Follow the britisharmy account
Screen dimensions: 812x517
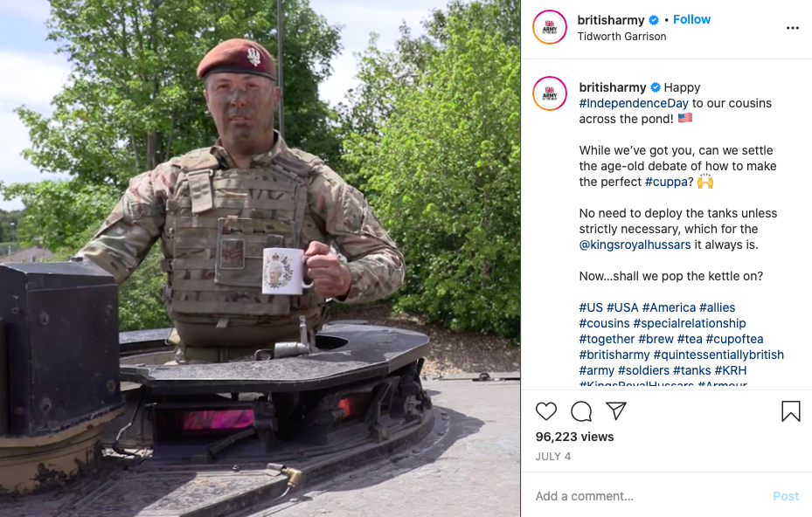click(x=691, y=20)
